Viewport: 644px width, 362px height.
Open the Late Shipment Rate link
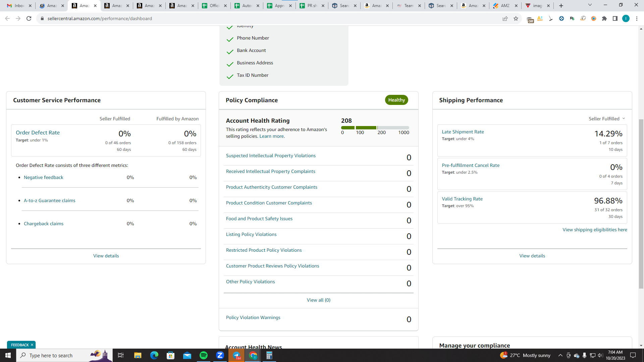(x=463, y=132)
